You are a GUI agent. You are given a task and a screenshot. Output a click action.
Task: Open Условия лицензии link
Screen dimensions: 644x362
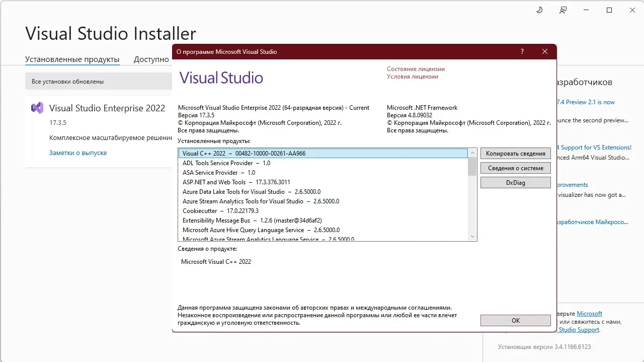[413, 77]
